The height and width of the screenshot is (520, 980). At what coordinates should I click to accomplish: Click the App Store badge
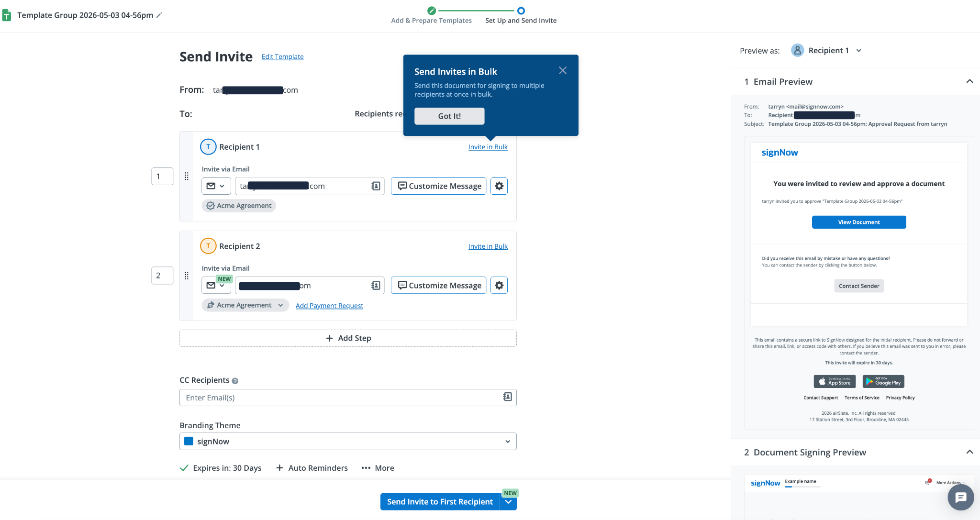point(835,382)
